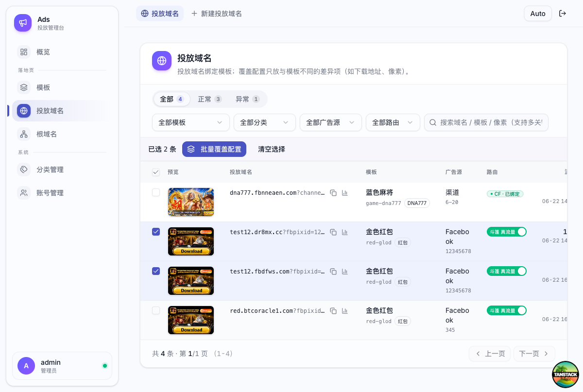583x392 pixels.
Task: Expand the 全部广告源 dropdown
Action: pyautogui.click(x=331, y=122)
